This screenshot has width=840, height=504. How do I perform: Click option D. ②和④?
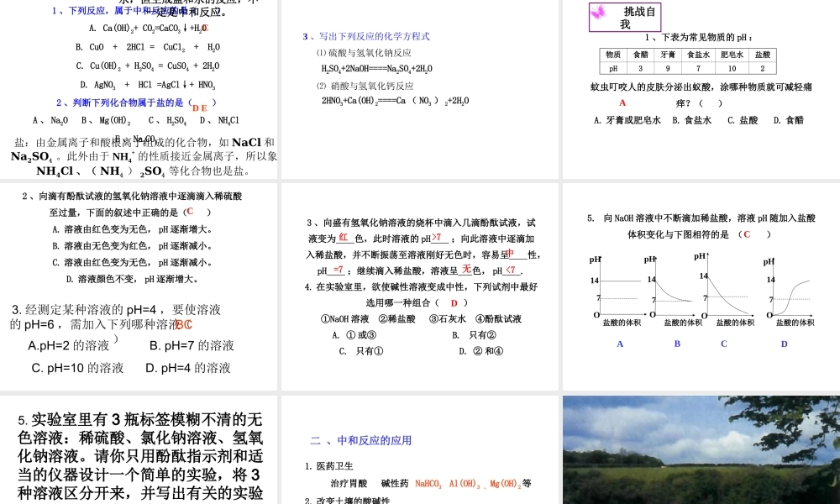click(481, 351)
